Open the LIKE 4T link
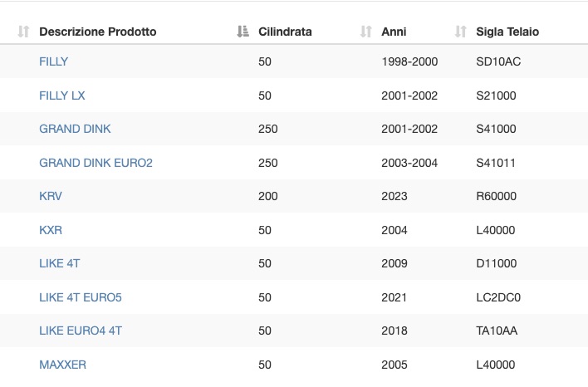Image resolution: width=588 pixels, height=387 pixels. (60, 263)
